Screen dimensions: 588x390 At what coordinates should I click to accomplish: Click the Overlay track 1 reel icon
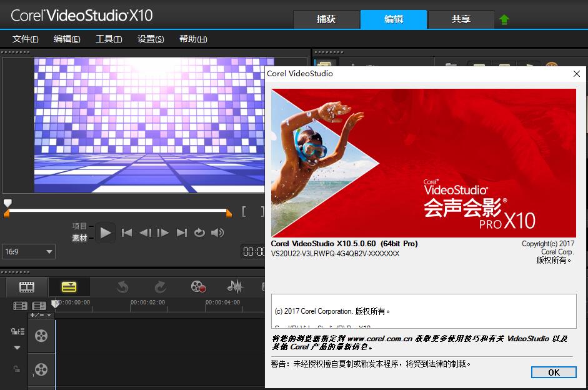pyautogui.click(x=41, y=369)
